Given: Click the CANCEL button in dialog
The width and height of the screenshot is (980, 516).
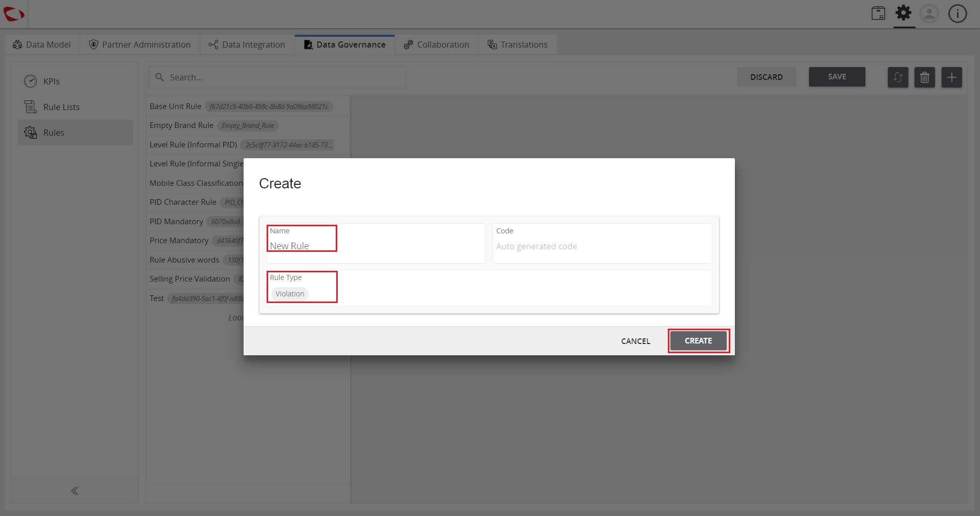Looking at the screenshot, I should [636, 341].
